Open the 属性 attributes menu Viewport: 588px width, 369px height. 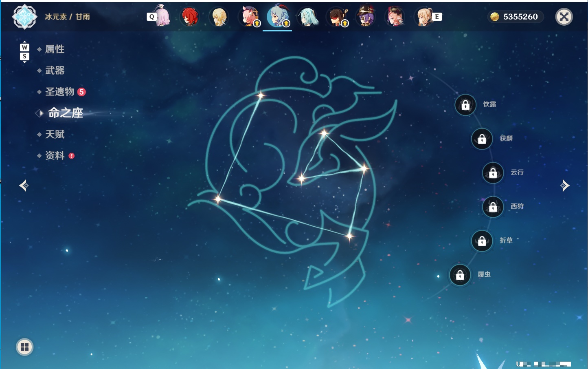55,49
